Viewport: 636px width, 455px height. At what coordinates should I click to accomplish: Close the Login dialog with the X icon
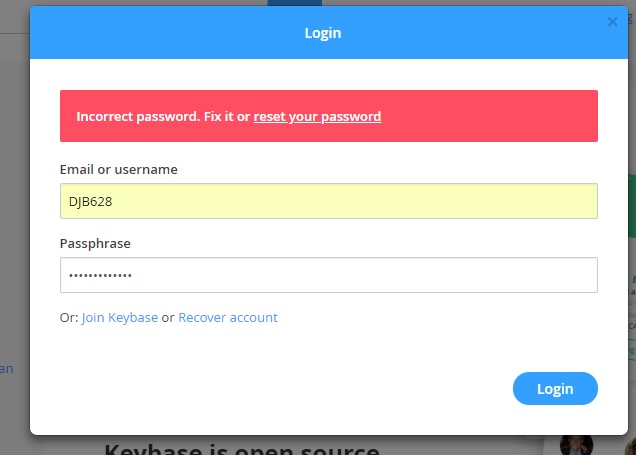coord(612,21)
